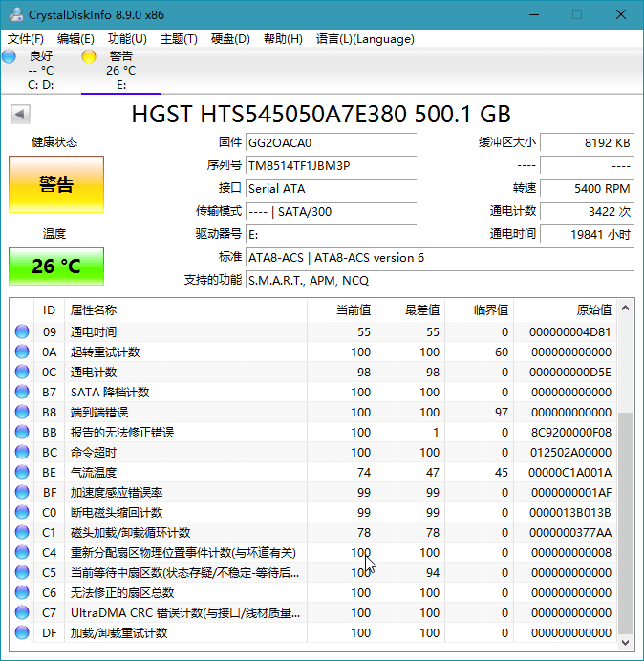The height and width of the screenshot is (661, 644).
Task: Open the 硬盘(D) menu
Action: [x=230, y=39]
